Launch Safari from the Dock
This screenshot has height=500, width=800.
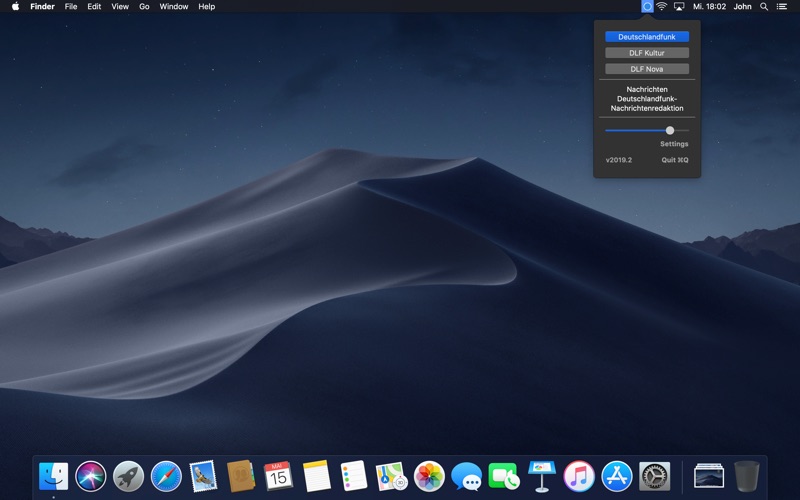click(x=166, y=476)
